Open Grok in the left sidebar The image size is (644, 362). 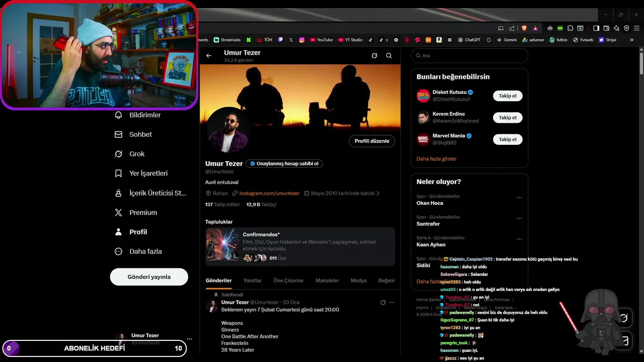tap(130, 154)
